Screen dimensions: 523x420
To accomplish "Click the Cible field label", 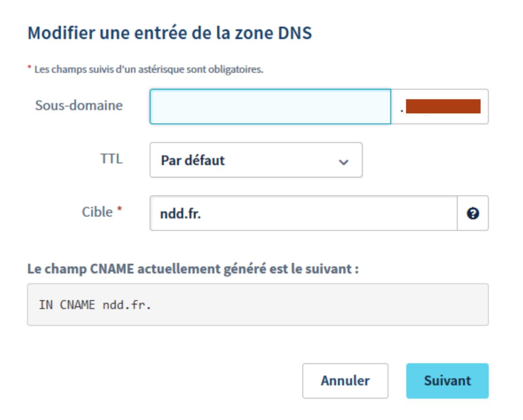I will pyautogui.click(x=97, y=212).
